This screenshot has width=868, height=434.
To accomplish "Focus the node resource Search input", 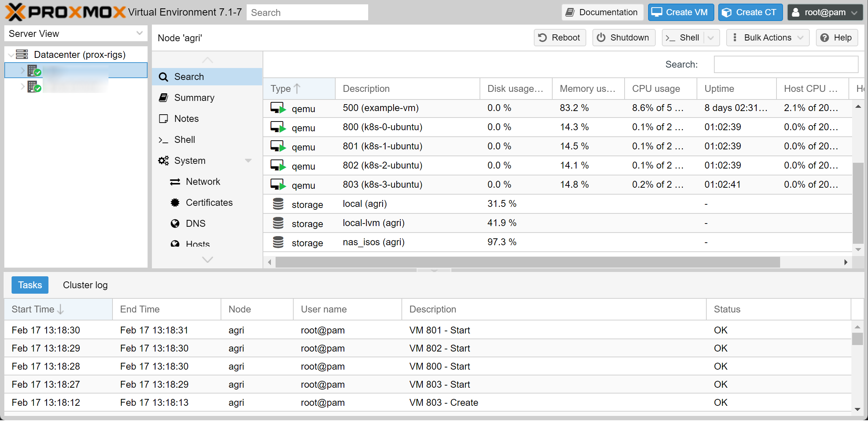I will pyautogui.click(x=786, y=64).
